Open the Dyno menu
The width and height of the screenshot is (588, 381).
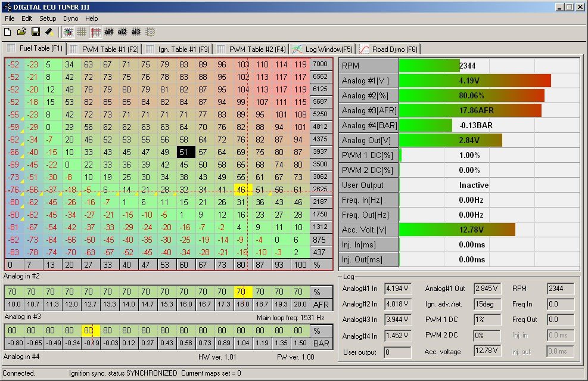point(70,18)
